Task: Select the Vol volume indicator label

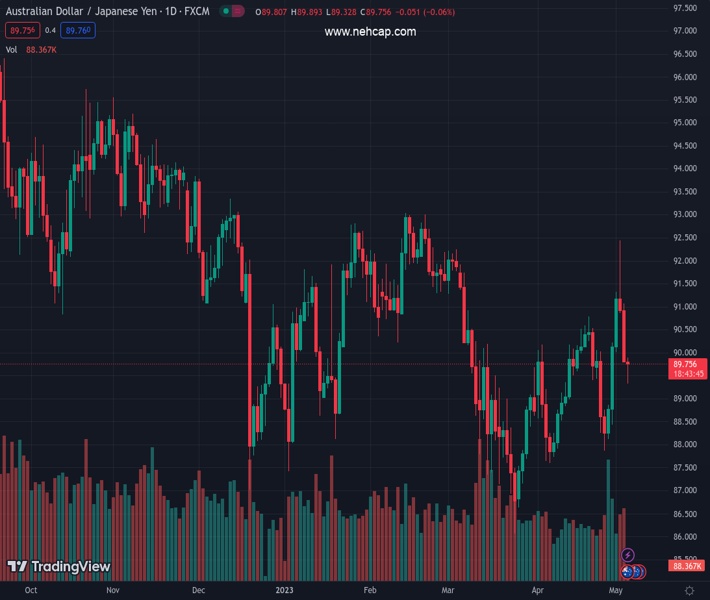Action: [x=12, y=49]
